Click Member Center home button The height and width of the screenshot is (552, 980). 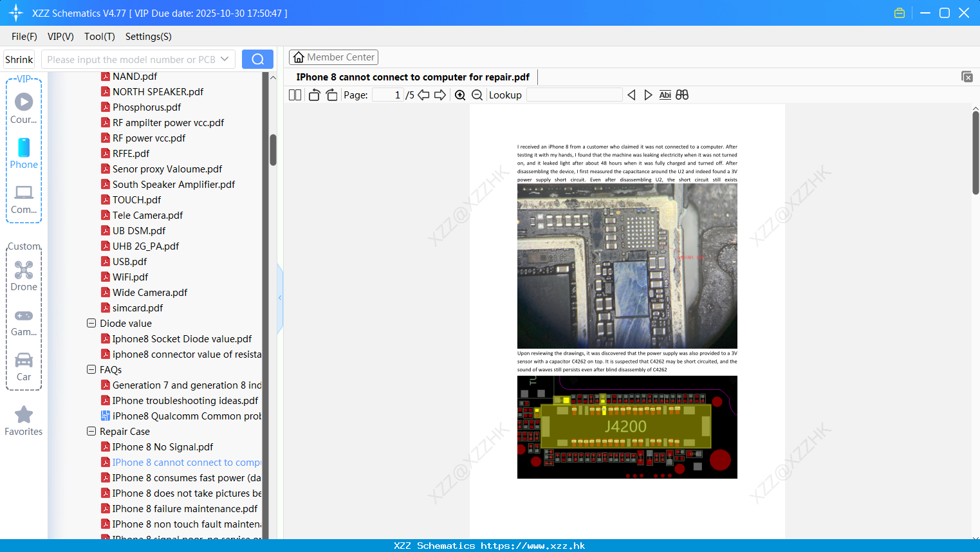[333, 57]
